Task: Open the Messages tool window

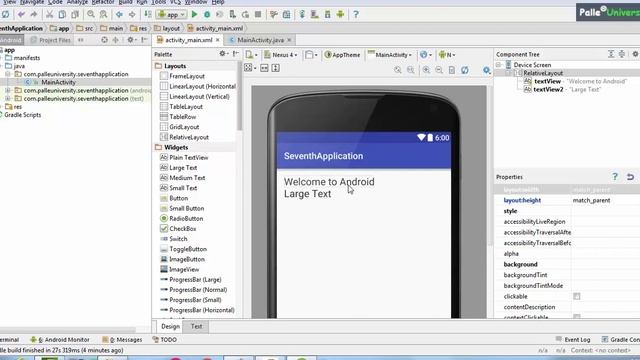Action: 122,340
